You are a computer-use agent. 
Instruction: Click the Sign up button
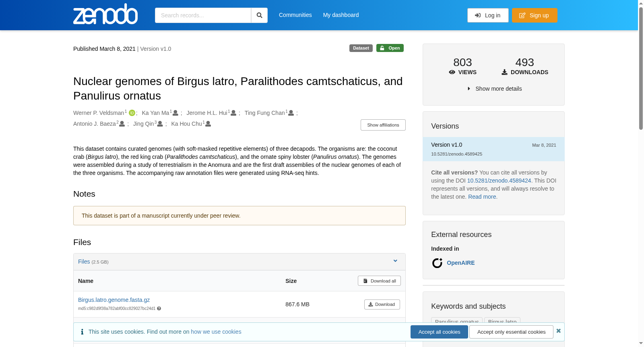click(535, 15)
